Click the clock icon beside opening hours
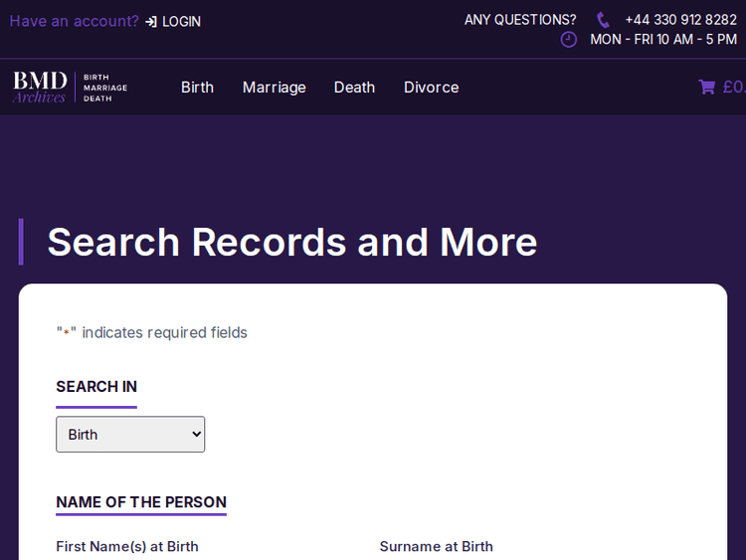 (569, 40)
